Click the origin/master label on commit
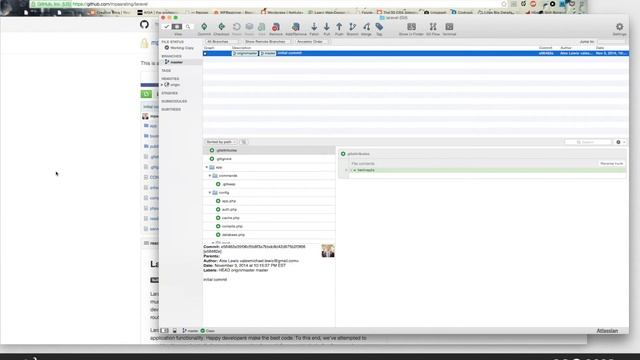The height and width of the screenshot is (360, 640). [245, 53]
